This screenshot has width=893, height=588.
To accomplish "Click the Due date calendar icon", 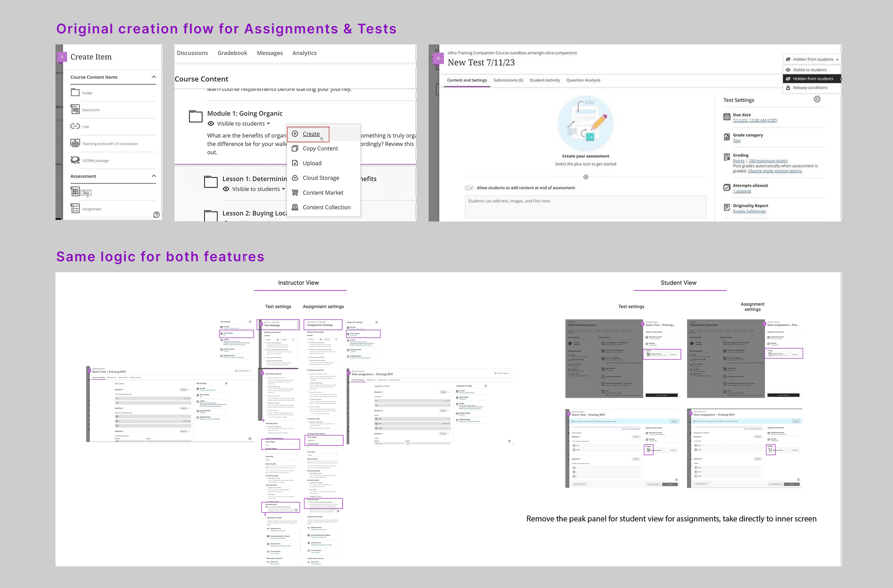I will point(727,117).
